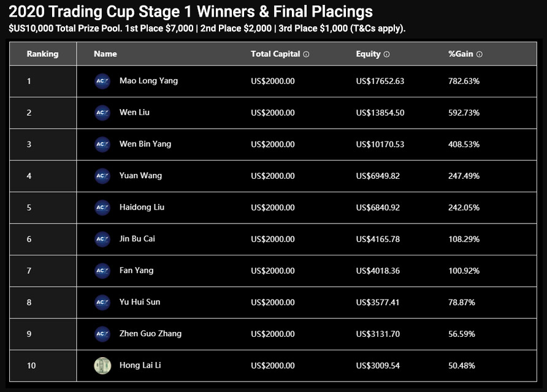Select Wen Liu's profile avatar icon
This screenshot has height=392, width=547.
coord(102,113)
